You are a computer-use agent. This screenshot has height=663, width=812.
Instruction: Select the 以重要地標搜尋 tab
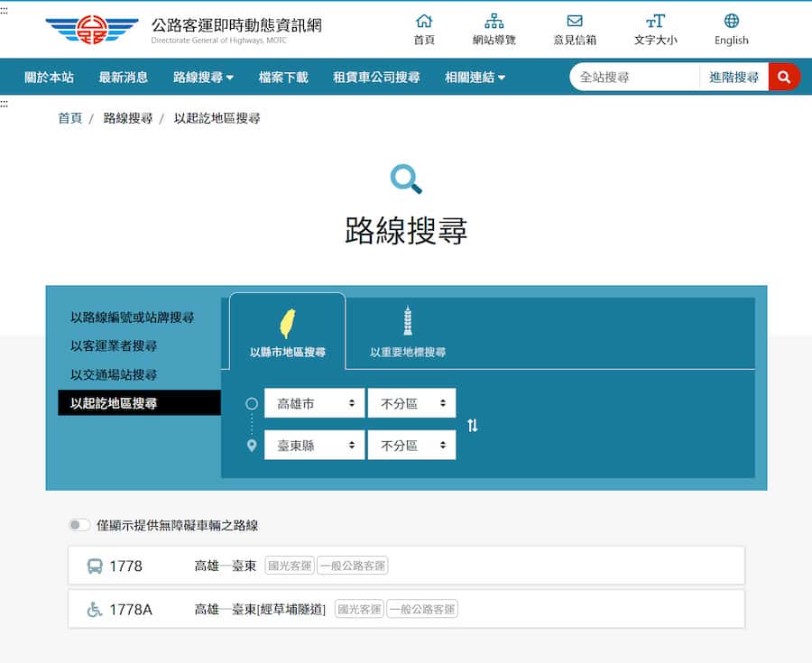pyautogui.click(x=408, y=331)
